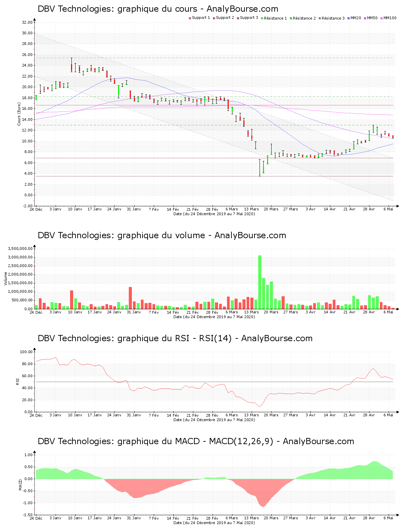Image resolution: width=412 pixels, height=532 pixels.
Task: Click the date range caption under the MACD chart
Action: 214,523
